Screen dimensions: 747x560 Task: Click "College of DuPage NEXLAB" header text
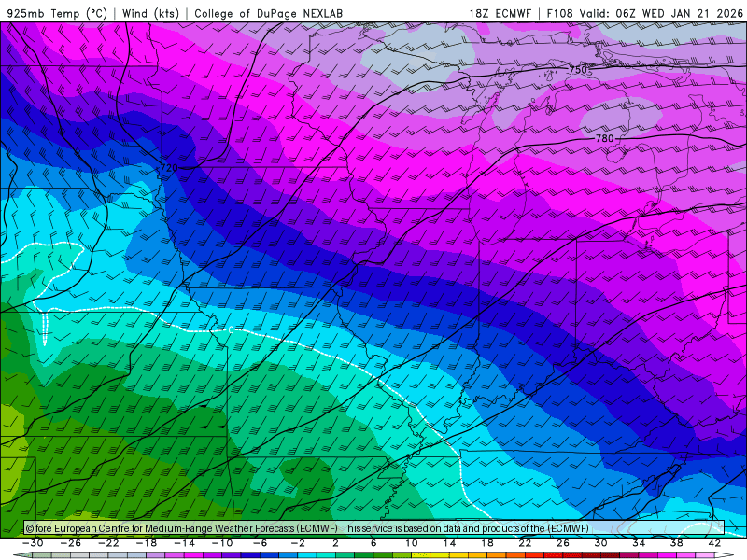click(x=268, y=13)
